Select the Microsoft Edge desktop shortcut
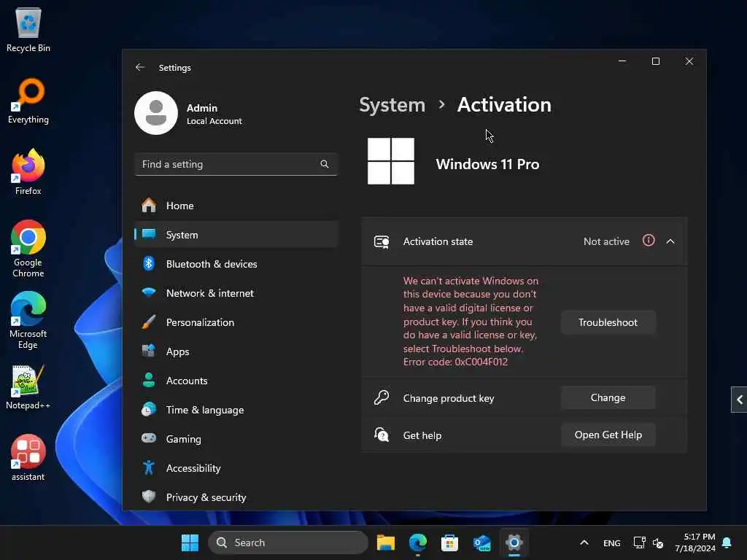This screenshot has height=560, width=747. [x=28, y=321]
